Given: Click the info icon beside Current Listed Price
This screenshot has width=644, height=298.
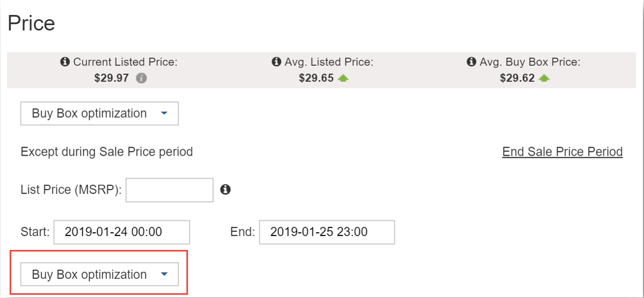Looking at the screenshot, I should [x=65, y=62].
